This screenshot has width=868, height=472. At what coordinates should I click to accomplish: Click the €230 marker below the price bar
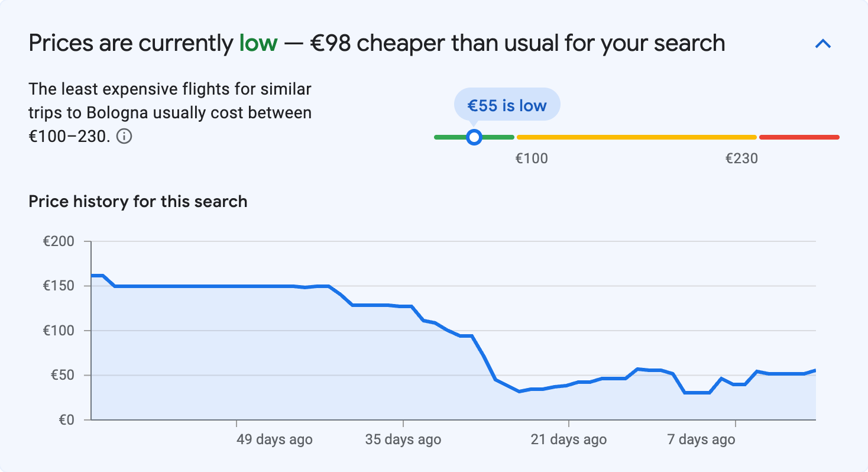(x=742, y=158)
